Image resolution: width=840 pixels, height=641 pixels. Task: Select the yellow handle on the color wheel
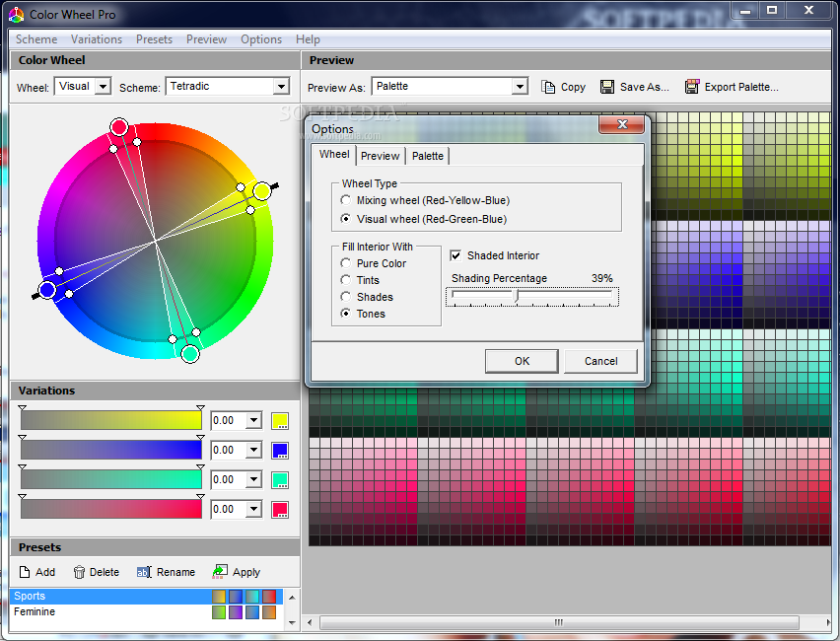pyautogui.click(x=262, y=190)
